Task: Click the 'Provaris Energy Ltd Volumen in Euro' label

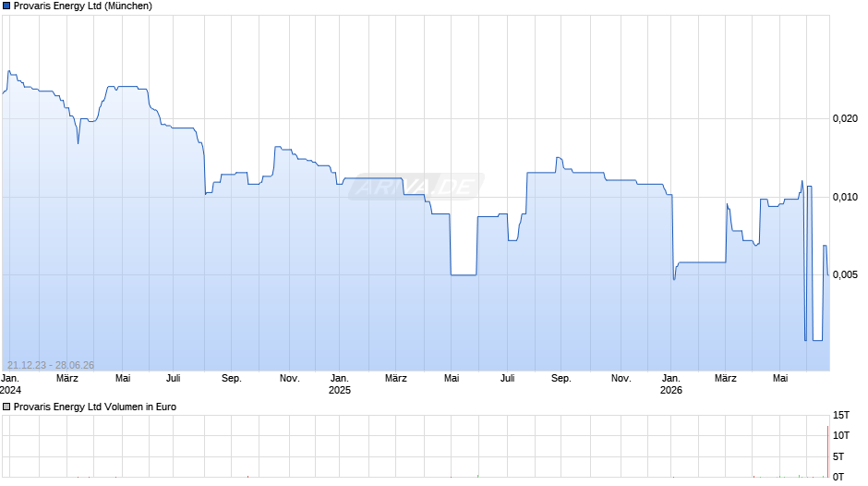Action: click(x=95, y=407)
